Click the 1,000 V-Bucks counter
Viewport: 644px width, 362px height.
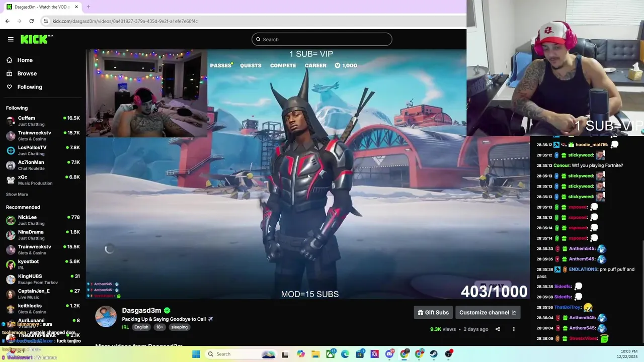tap(346, 65)
